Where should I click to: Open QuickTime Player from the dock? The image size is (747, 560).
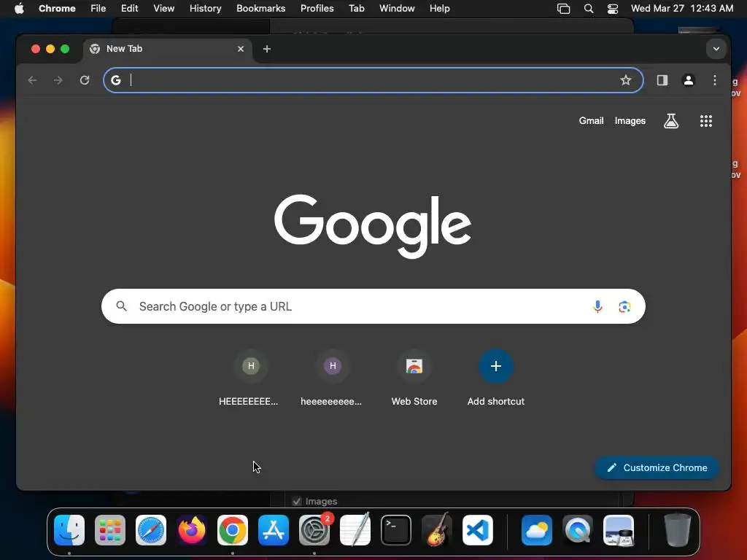point(578,530)
